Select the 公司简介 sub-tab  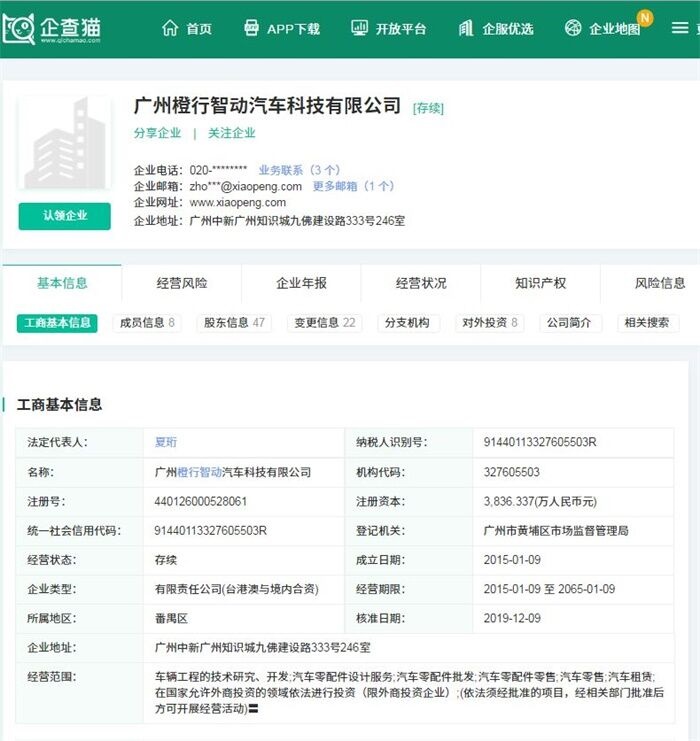pos(570,323)
